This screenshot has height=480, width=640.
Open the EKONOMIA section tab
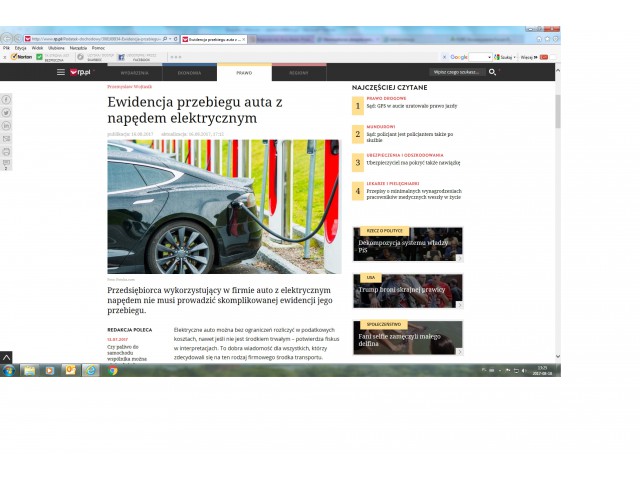click(x=189, y=73)
